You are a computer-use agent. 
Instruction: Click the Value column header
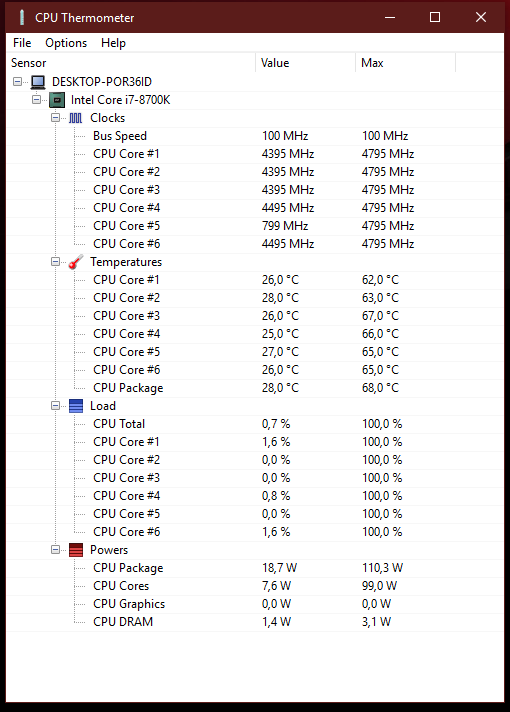click(x=305, y=63)
